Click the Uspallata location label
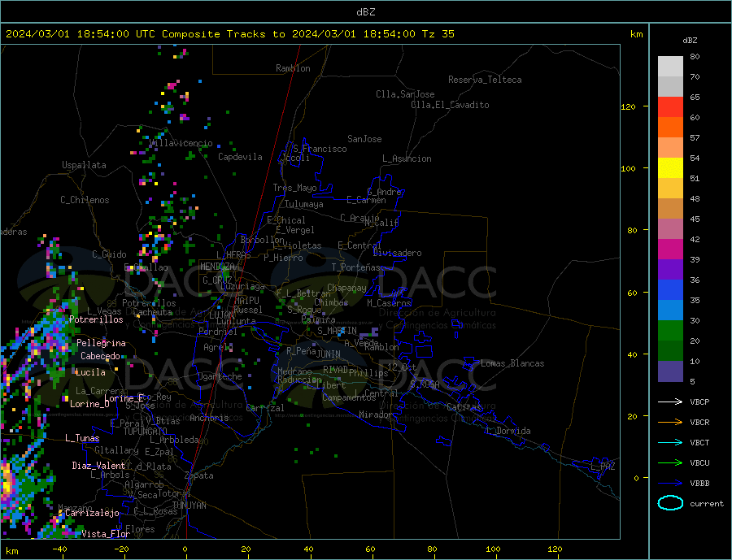The height and width of the screenshot is (560, 732). point(84,165)
